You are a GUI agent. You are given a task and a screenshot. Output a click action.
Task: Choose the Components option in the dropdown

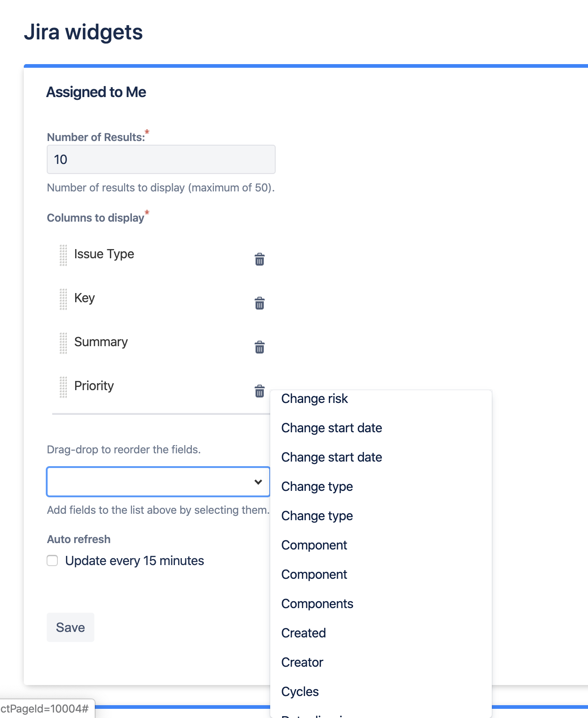click(x=381, y=604)
